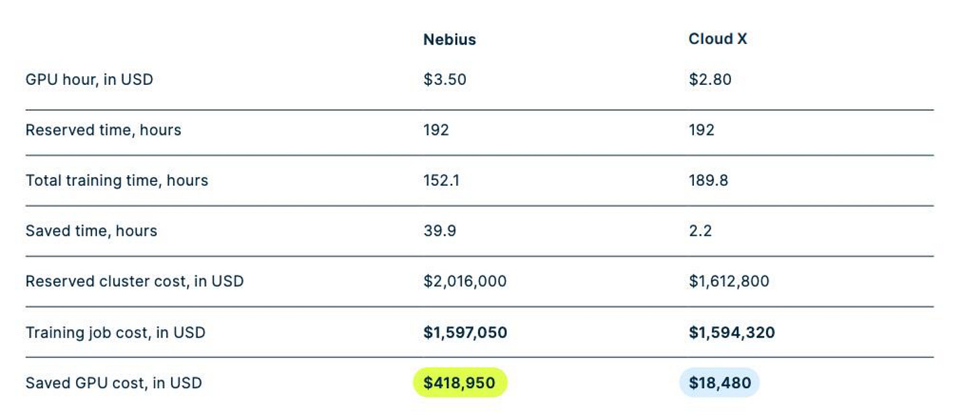980x417 pixels.
Task: Click the $1,612,800 reserved cluster cost
Action: click(x=728, y=282)
